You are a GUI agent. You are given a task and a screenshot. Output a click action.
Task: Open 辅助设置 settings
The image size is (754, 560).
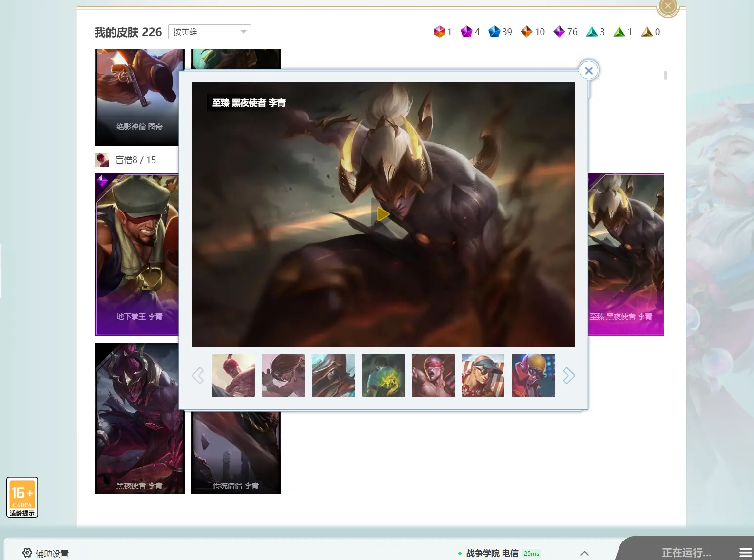pos(46,553)
